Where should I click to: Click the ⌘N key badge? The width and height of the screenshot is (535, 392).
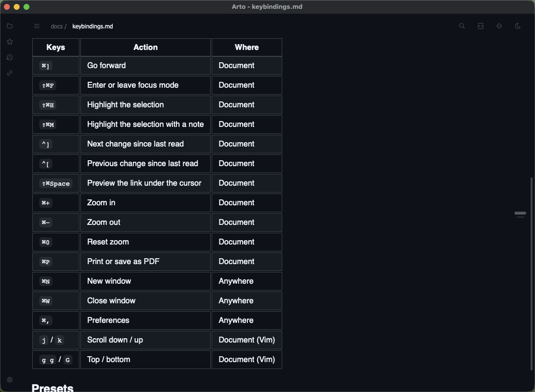coord(46,281)
